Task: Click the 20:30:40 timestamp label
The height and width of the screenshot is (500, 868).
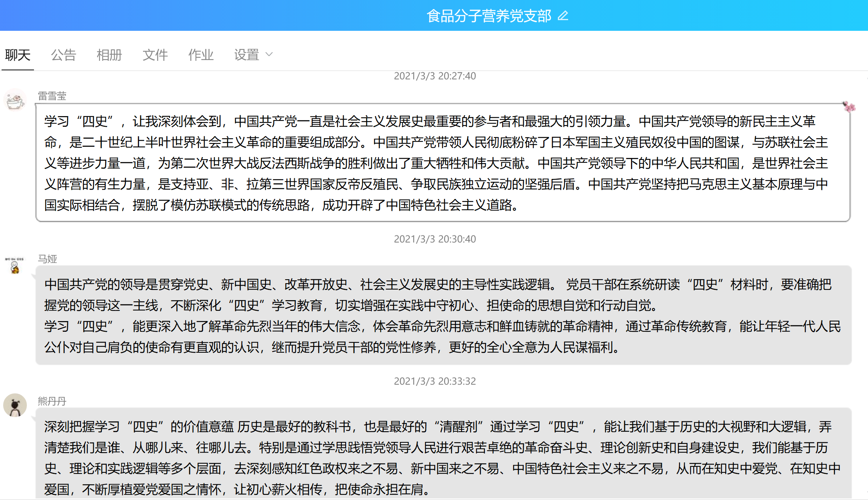Action: 435,239
